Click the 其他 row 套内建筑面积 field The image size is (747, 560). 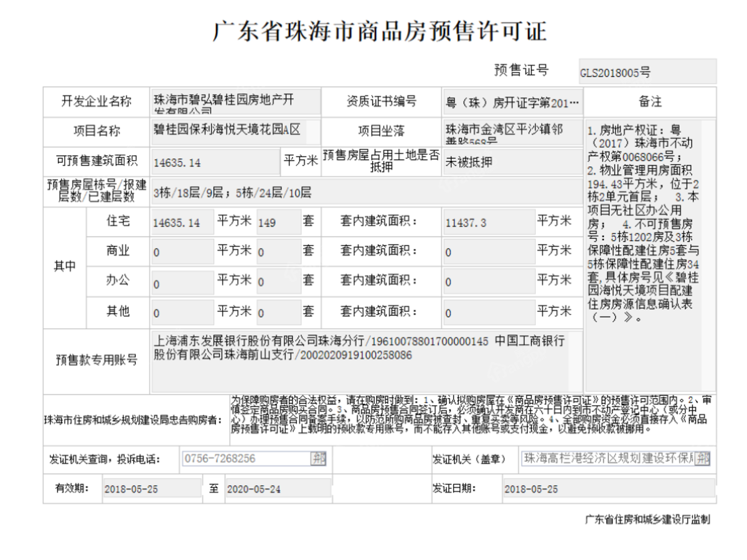489,312
